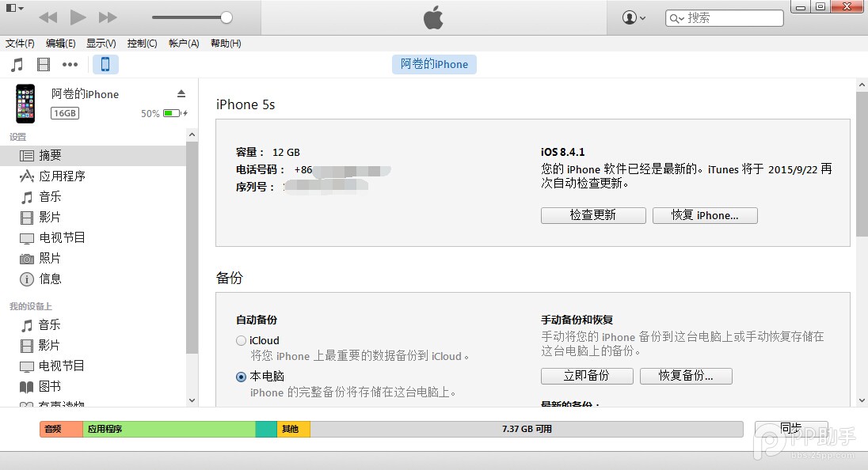Click 音频 segment of storage bar
This screenshot has height=470, width=868.
click(x=61, y=429)
